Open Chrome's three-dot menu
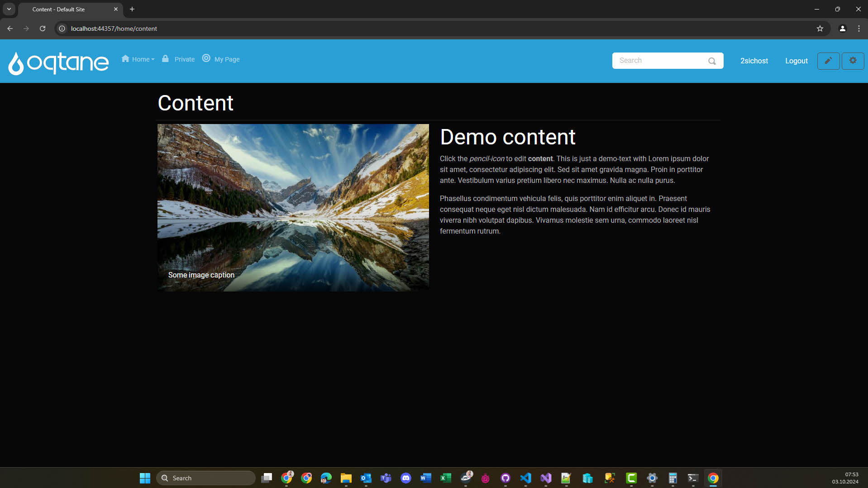Viewport: 868px width, 488px height. tap(858, 29)
